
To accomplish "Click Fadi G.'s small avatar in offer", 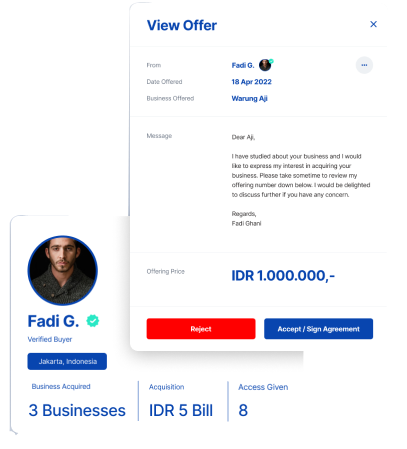I will pos(265,65).
